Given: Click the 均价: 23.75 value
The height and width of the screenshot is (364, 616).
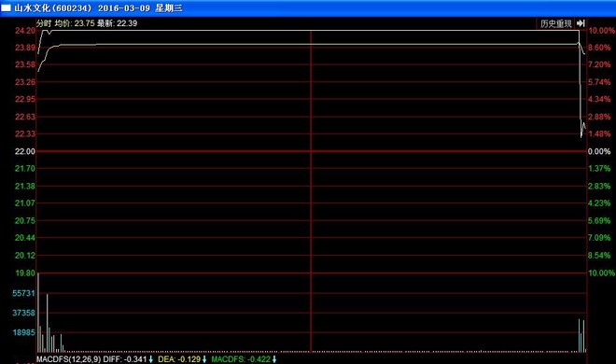Looking at the screenshot, I should 75,23.
